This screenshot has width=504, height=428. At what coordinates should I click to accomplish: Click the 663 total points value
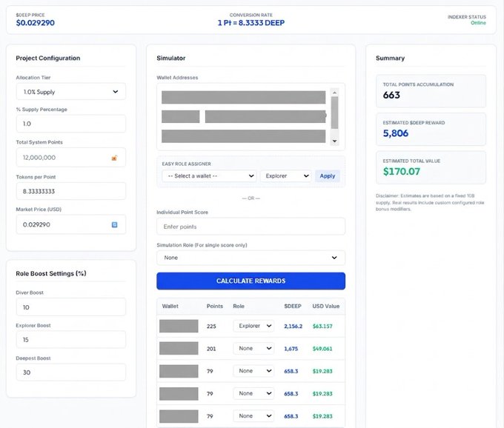391,95
